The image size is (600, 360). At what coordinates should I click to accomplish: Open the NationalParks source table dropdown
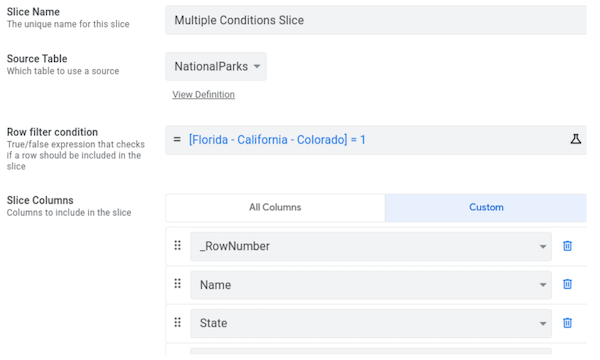click(x=216, y=67)
